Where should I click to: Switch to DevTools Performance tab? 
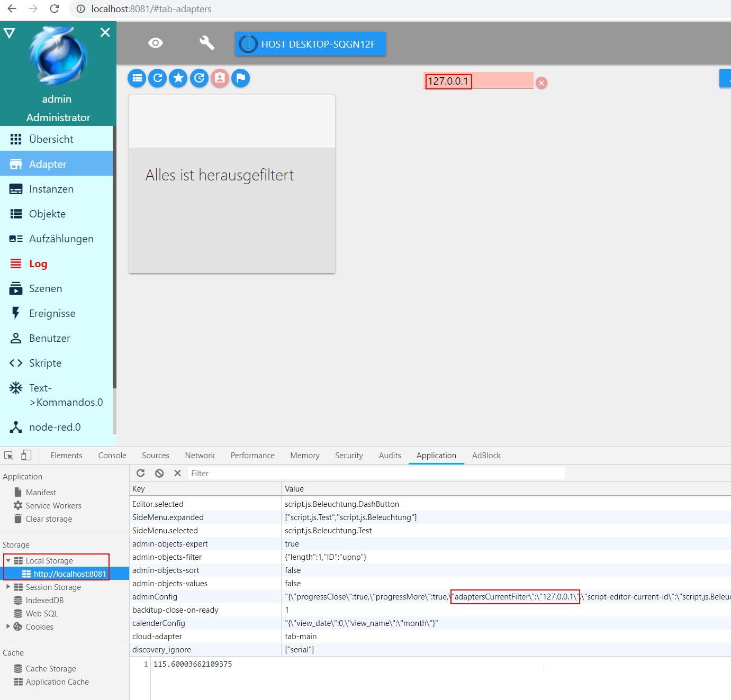252,456
